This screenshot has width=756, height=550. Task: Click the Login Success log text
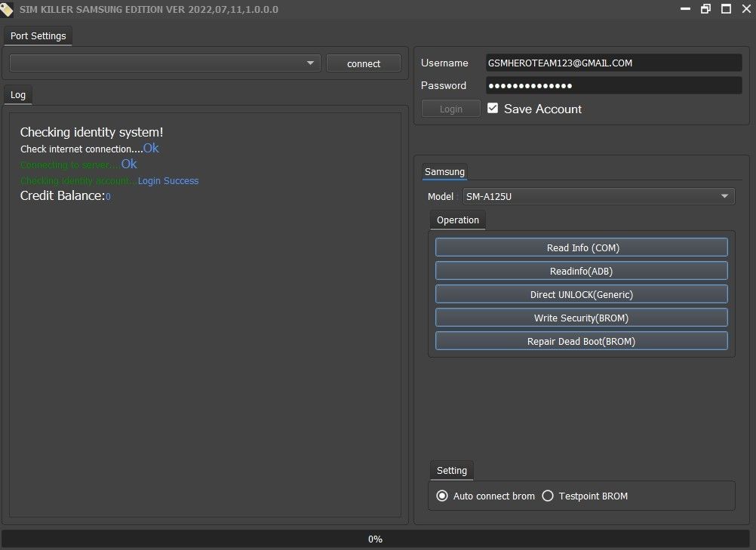click(168, 181)
